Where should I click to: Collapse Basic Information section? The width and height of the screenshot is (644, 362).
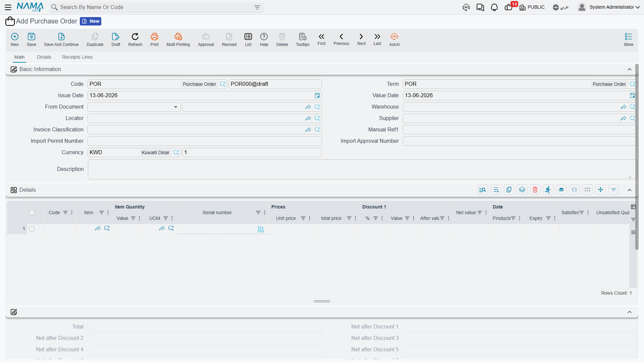click(630, 69)
